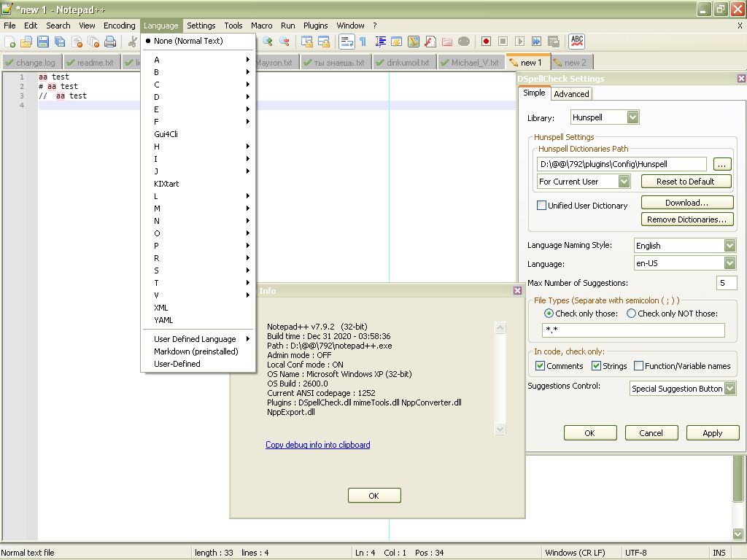747x560 pixels.
Task: Close the DSpellCheck Settings panel
Action: (x=741, y=79)
